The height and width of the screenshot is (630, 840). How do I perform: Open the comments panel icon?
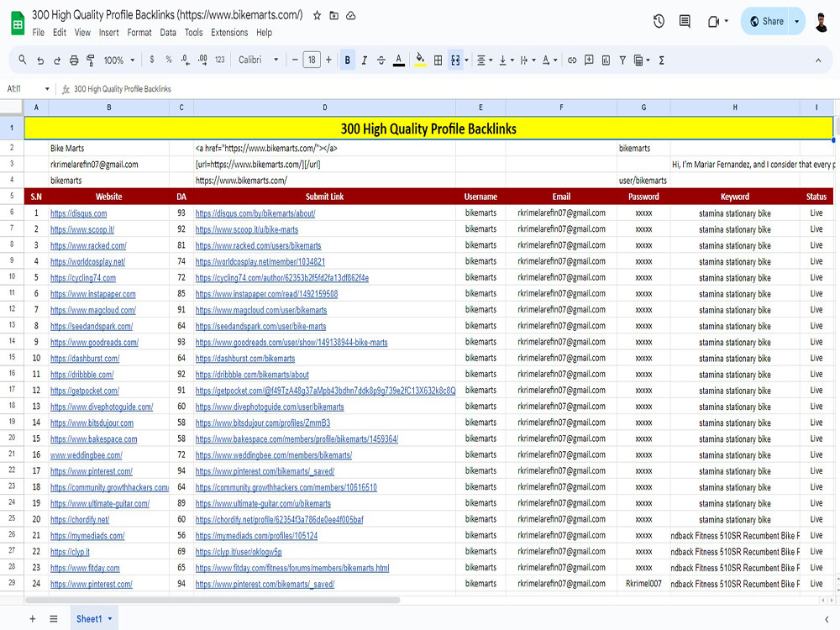(x=685, y=22)
